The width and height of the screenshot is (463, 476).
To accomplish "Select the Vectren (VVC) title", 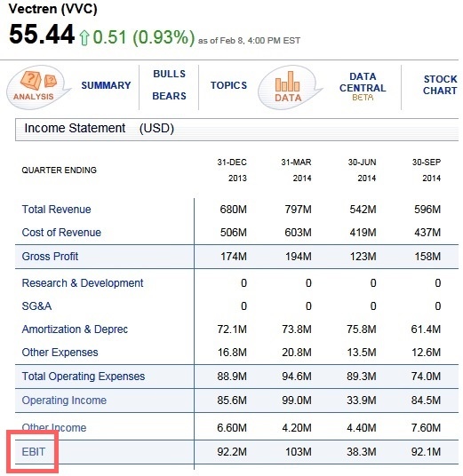I will tap(52, 9).
